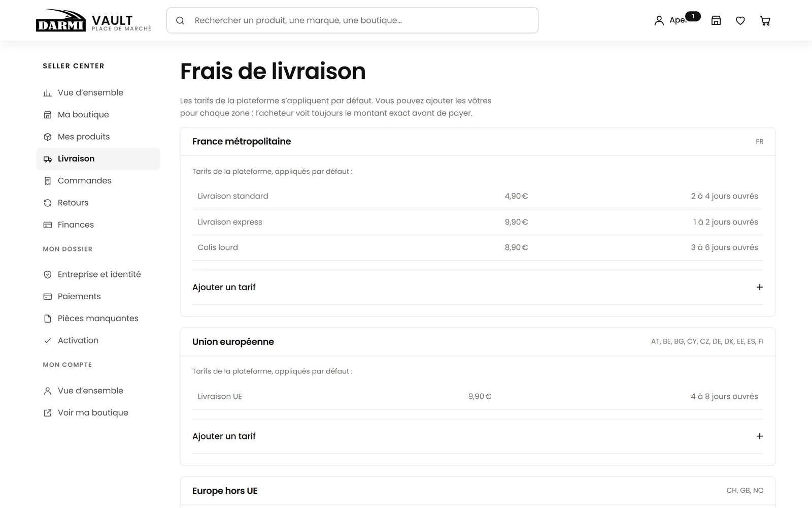Open Activation menu item
812x508 pixels.
tap(98, 340)
